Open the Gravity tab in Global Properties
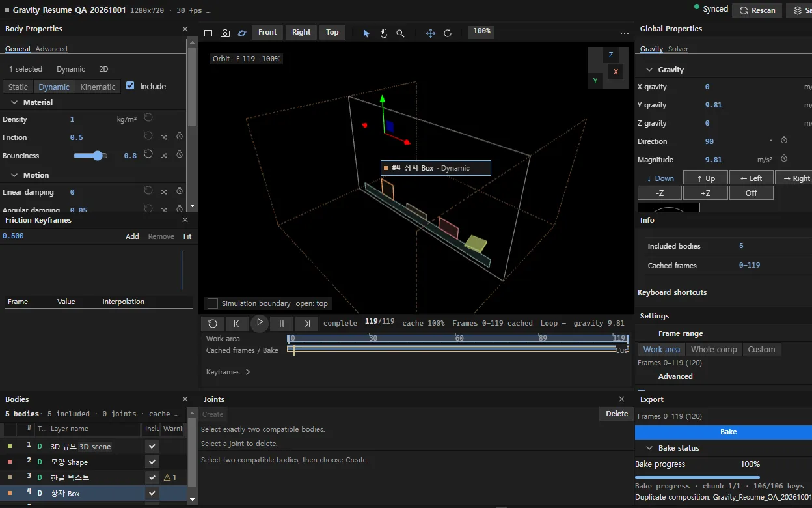 coord(651,49)
